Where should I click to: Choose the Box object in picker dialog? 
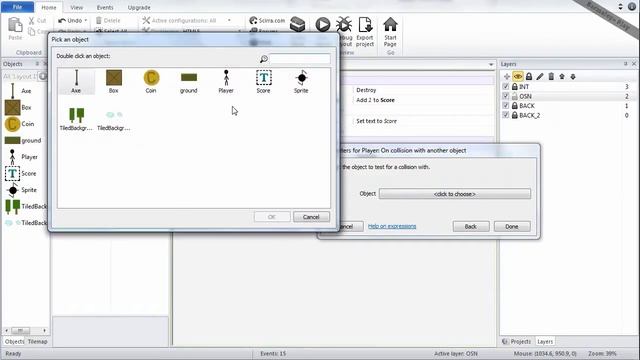(x=114, y=81)
